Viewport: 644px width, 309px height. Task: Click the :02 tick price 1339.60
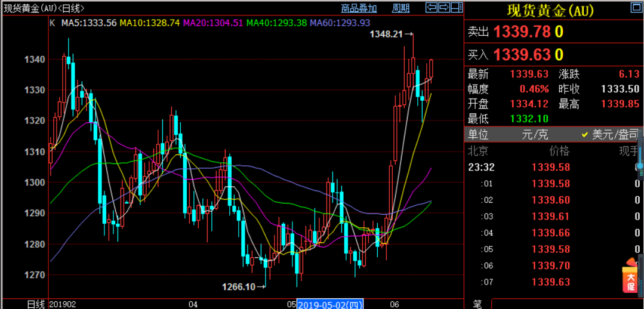tap(551, 200)
